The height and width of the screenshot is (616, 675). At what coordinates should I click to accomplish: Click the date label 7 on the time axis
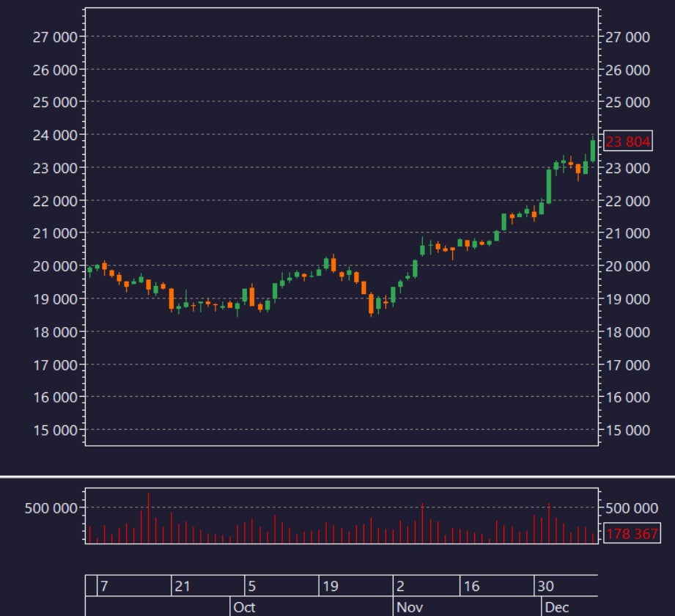click(x=104, y=586)
